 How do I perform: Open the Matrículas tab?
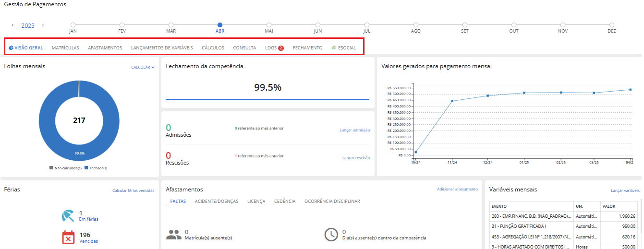65,48
